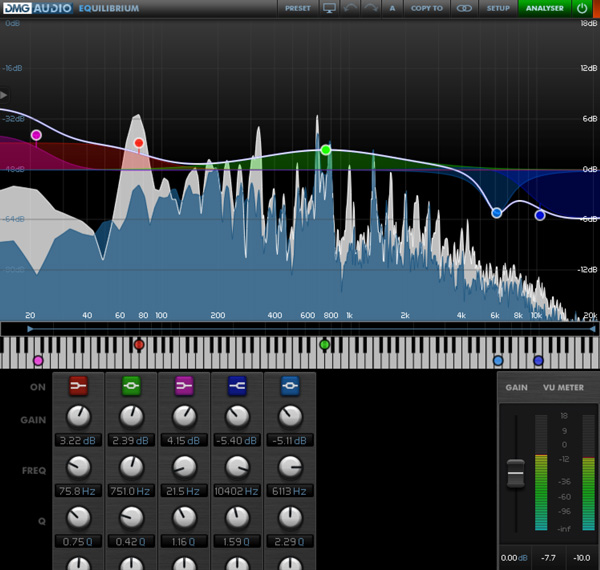This screenshot has width=600, height=570.
Task: Click the GAIN label in meter panel
Action: point(516,388)
